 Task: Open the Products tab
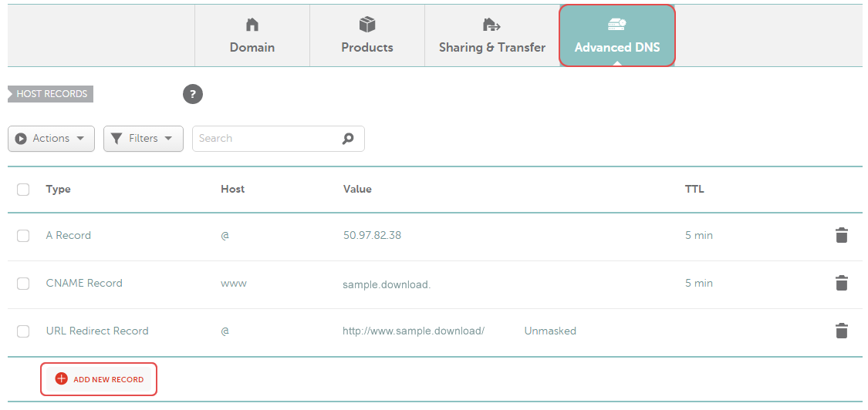(367, 36)
